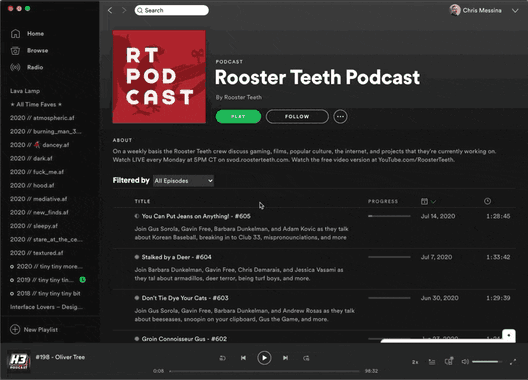Viewport: 528px width, 380px height.
Task: Open Interface Lovers – Desig playlist
Action: coord(46,307)
